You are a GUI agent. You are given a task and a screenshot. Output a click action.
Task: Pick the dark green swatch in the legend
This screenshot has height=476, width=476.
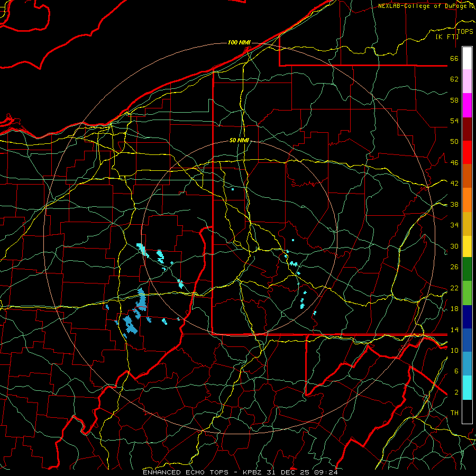click(467, 269)
